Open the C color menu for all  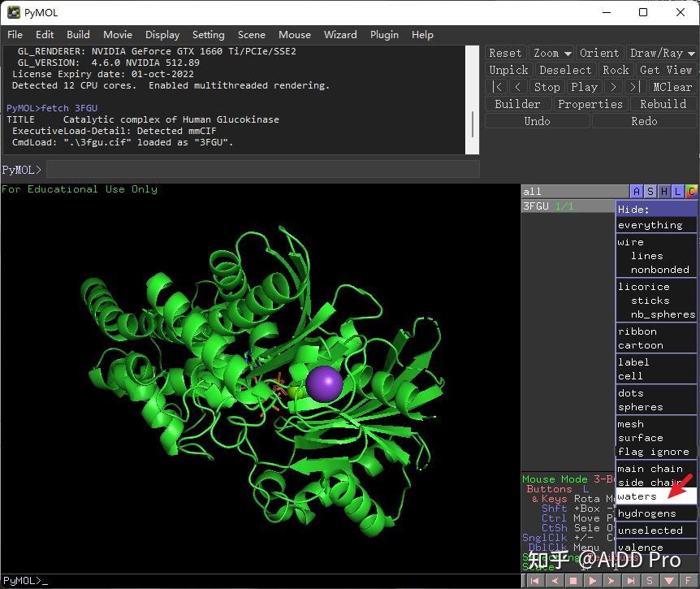tap(691, 192)
